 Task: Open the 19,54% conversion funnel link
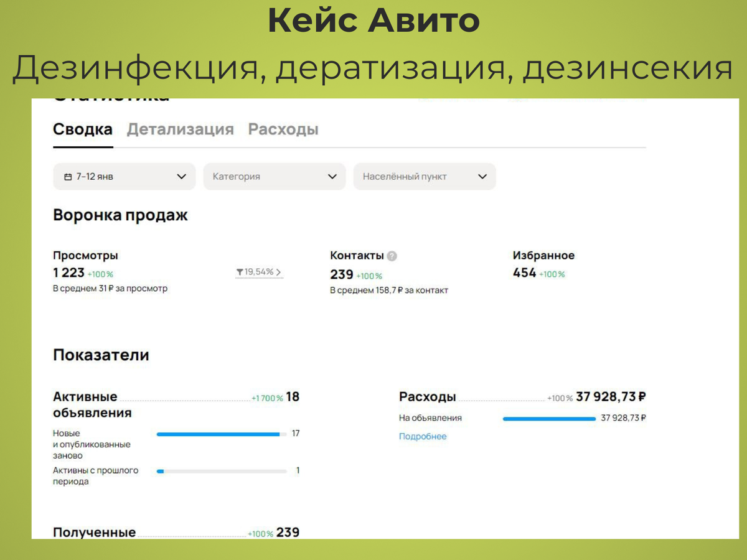tap(259, 272)
